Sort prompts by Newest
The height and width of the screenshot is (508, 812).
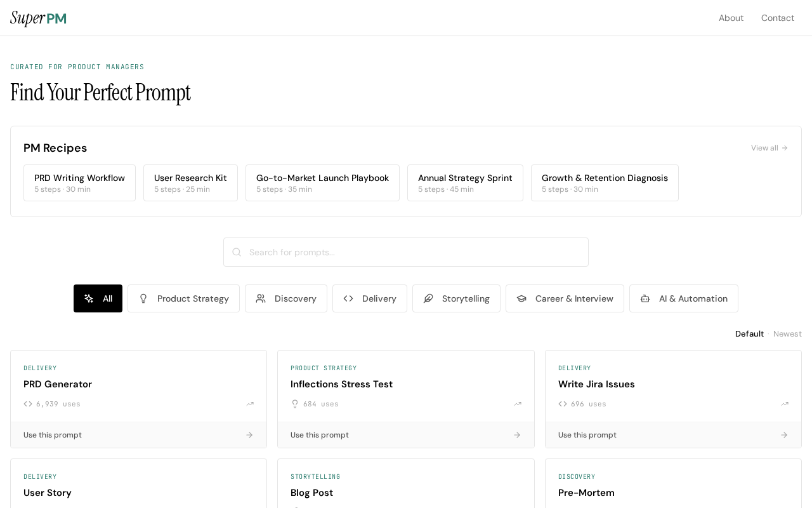787,334
